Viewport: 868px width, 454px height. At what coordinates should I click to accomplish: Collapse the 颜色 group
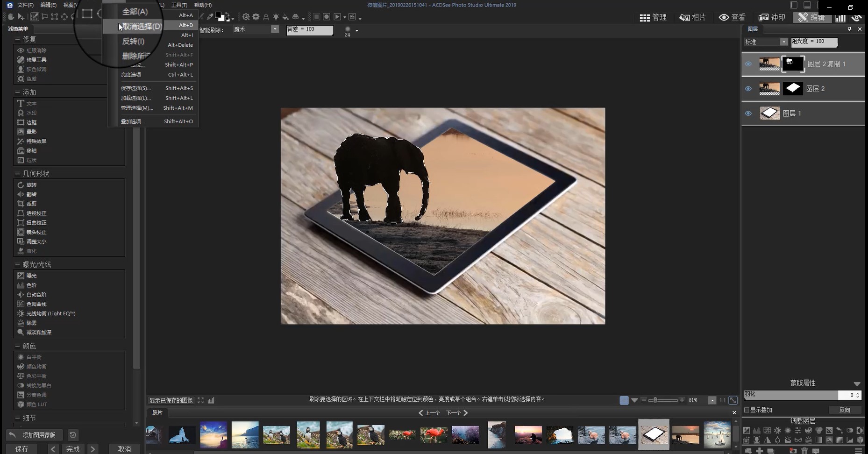point(17,346)
